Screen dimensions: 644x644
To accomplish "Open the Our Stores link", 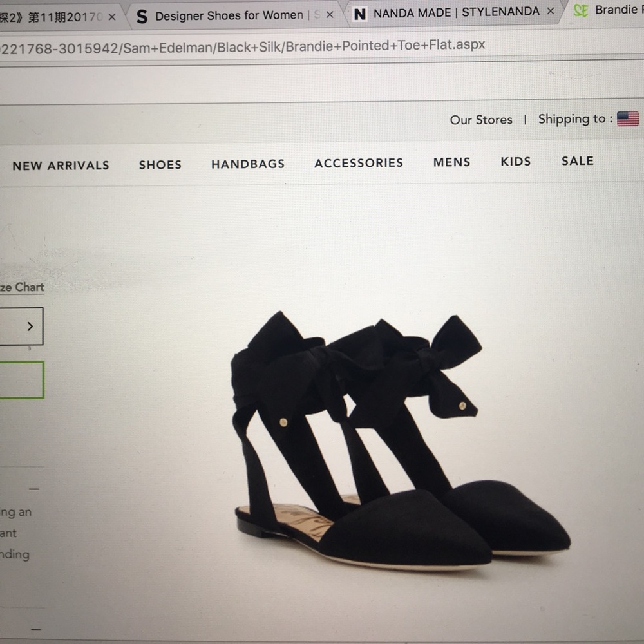I will (x=481, y=120).
